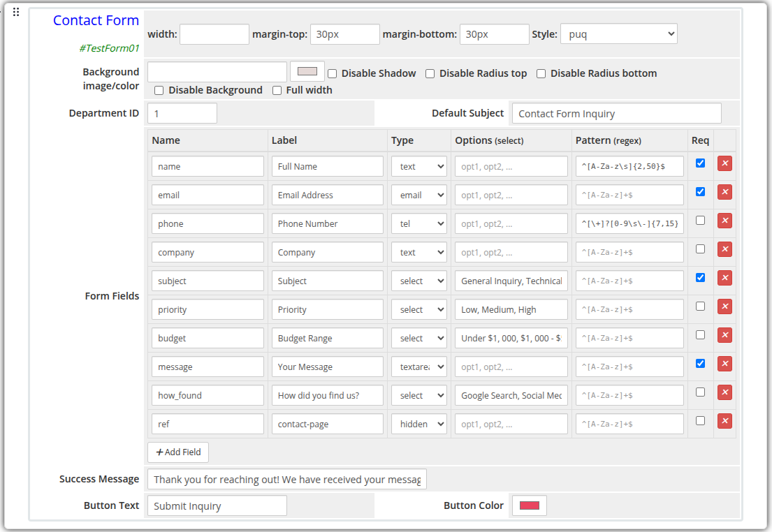
Task: Enable Disable Shadow option
Action: tap(333, 74)
